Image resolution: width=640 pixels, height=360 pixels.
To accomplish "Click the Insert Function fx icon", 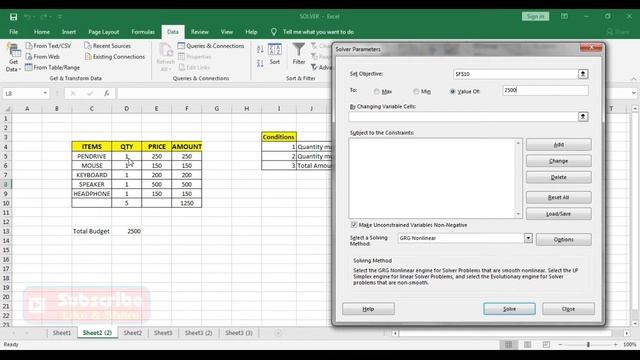I will pyautogui.click(x=107, y=93).
